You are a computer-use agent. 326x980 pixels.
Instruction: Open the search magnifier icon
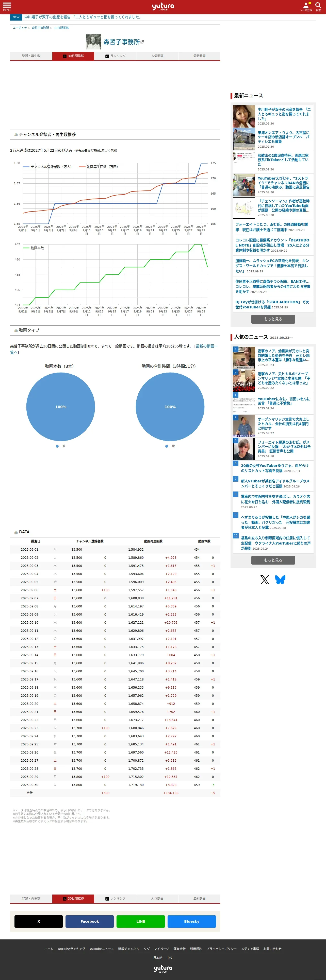click(318, 7)
